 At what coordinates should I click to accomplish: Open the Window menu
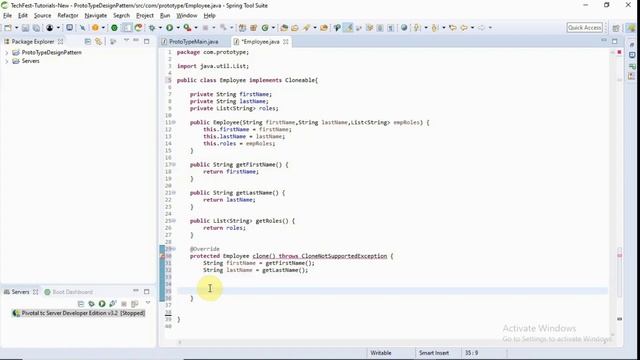pyautogui.click(x=187, y=16)
